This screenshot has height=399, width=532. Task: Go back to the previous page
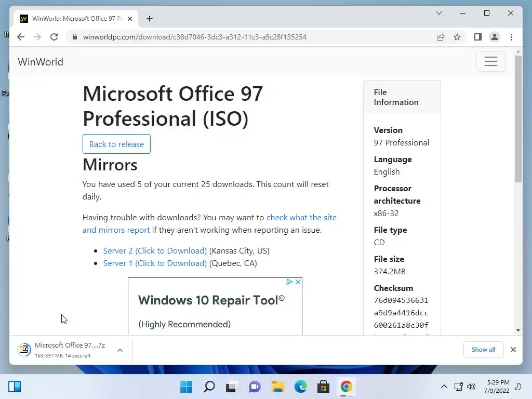tap(21, 37)
